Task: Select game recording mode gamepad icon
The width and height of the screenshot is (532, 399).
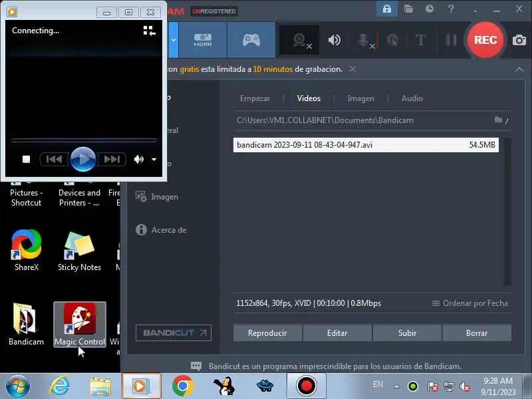Action: click(x=251, y=40)
